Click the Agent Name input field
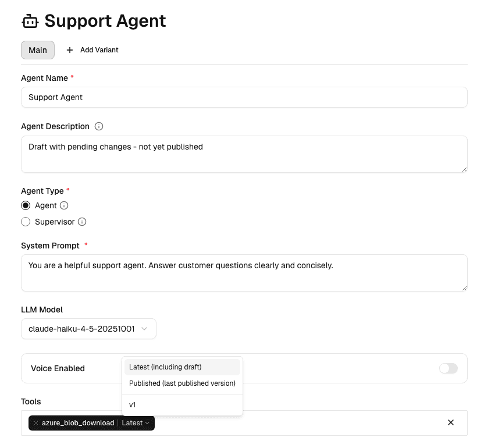The width and height of the screenshot is (477, 448). click(x=244, y=97)
